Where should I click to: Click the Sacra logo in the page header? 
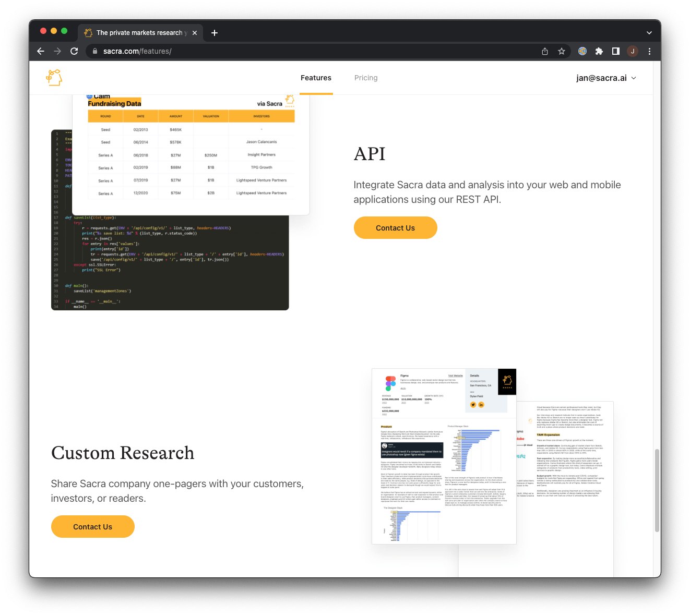[x=54, y=78]
